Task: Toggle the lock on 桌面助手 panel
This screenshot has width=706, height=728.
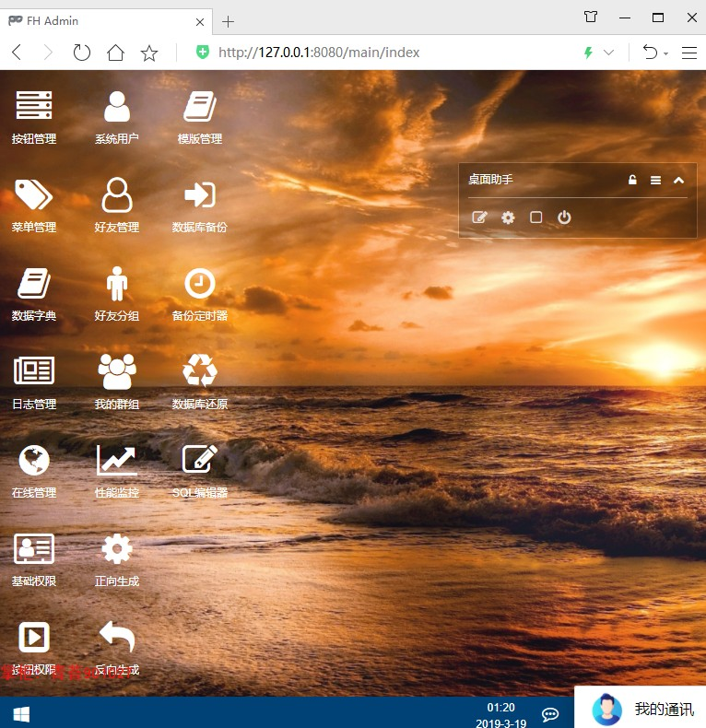Action: tap(632, 180)
